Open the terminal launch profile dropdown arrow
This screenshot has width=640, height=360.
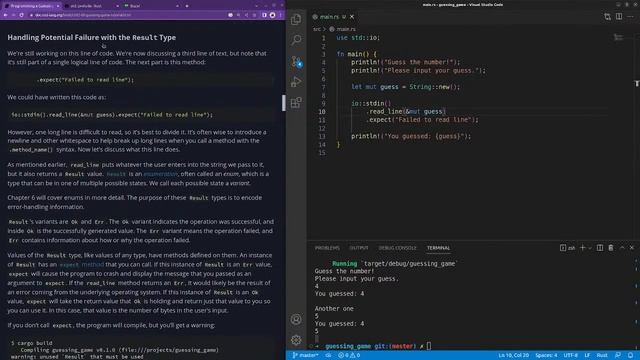coord(590,248)
